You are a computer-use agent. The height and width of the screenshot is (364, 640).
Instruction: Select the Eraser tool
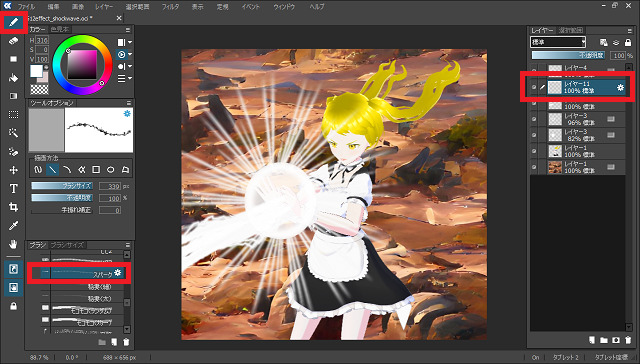pos(13,41)
